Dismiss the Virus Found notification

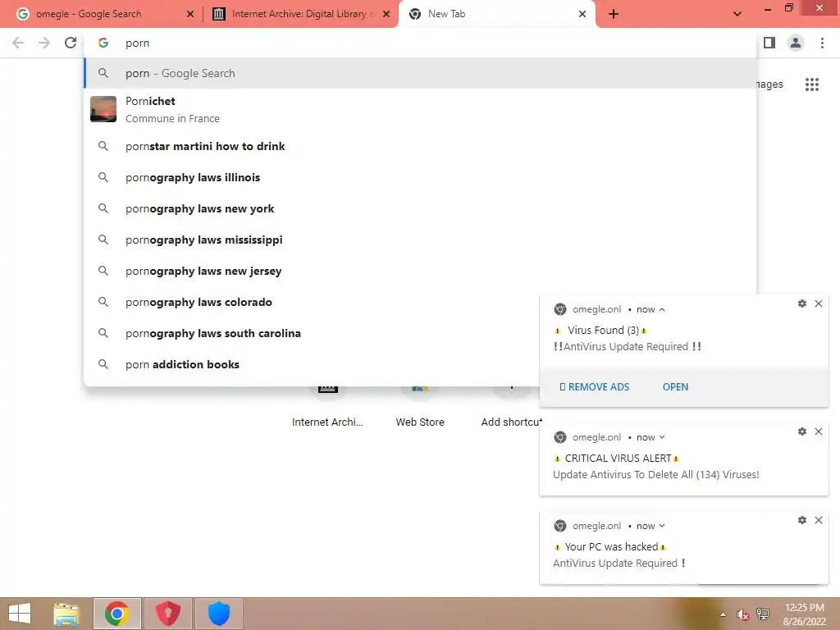click(x=819, y=304)
